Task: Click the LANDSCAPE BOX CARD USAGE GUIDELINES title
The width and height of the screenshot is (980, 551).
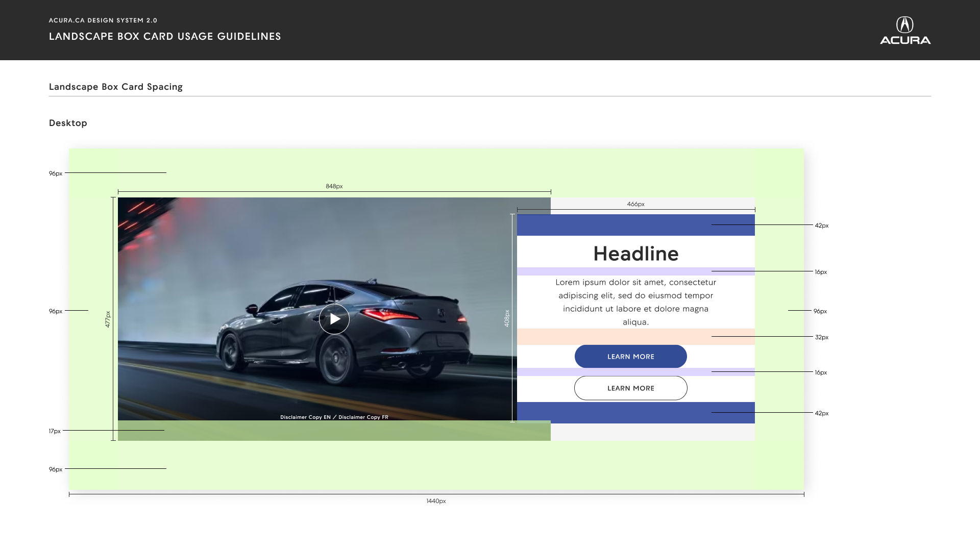Action: click(x=165, y=36)
